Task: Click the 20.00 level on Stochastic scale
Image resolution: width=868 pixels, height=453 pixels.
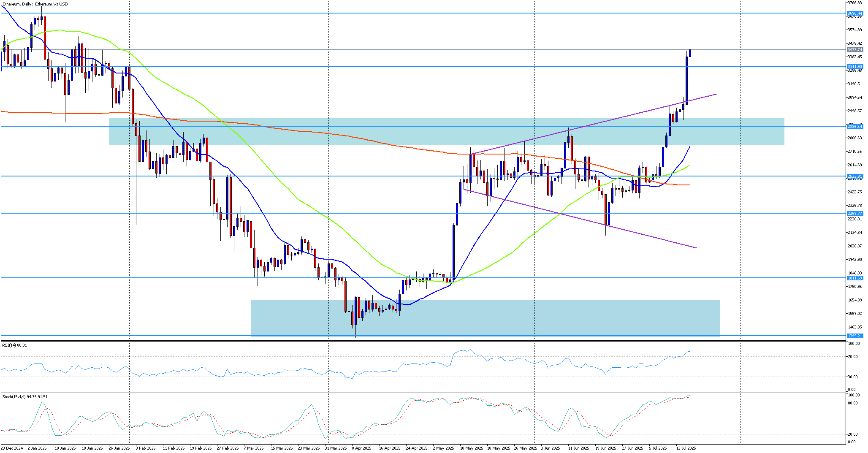Action: coord(853,434)
